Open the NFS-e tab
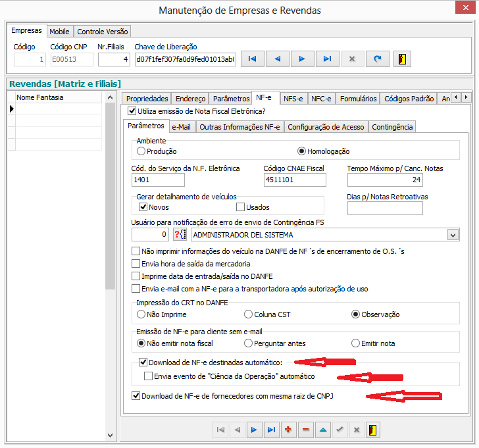The image size is (479, 448). (x=293, y=99)
